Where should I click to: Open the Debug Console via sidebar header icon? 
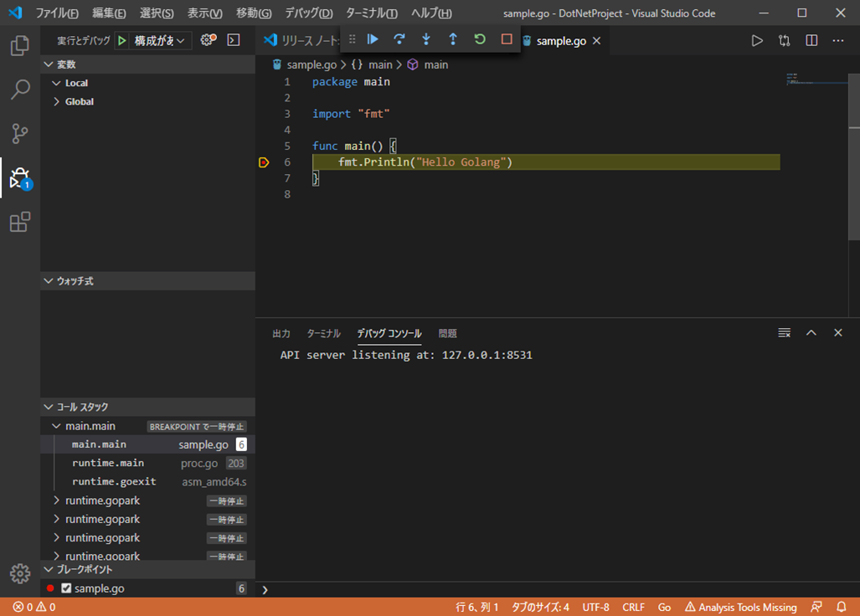[234, 40]
